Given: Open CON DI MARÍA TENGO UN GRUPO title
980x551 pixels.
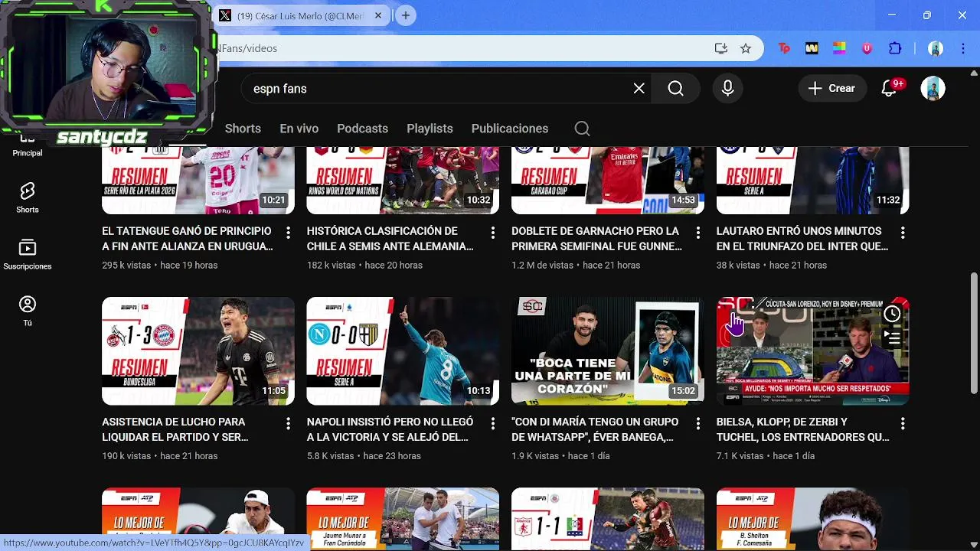Looking at the screenshot, I should coord(595,429).
